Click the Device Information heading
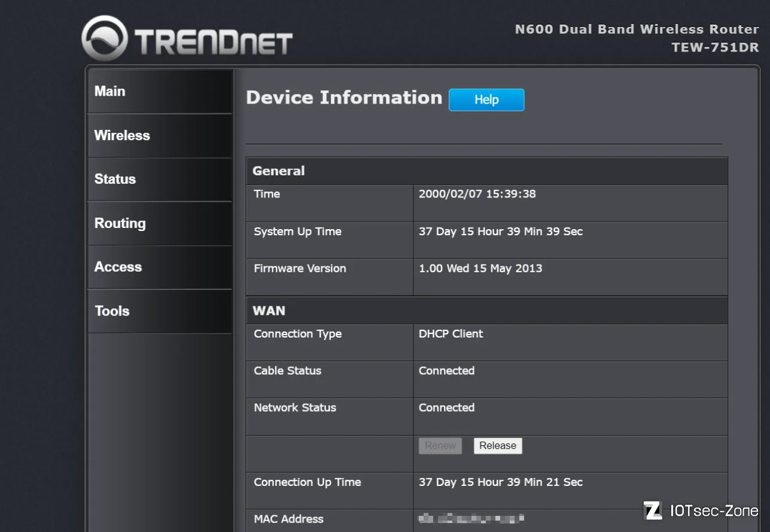This screenshot has height=532, width=770. pyautogui.click(x=344, y=98)
